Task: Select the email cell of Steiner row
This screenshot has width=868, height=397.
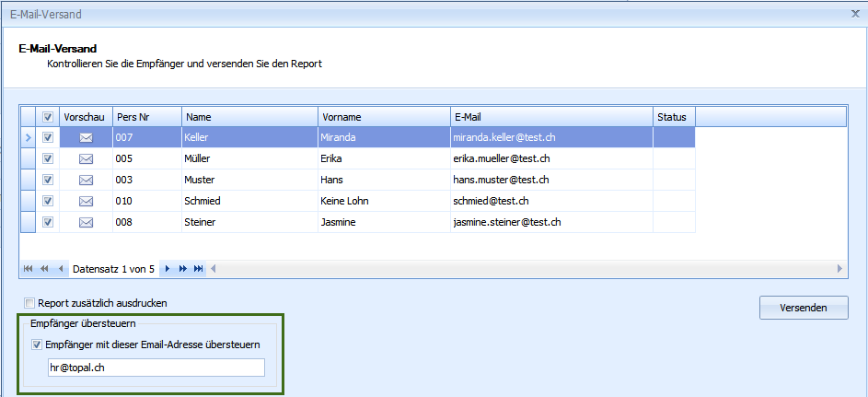Action: tap(550, 222)
